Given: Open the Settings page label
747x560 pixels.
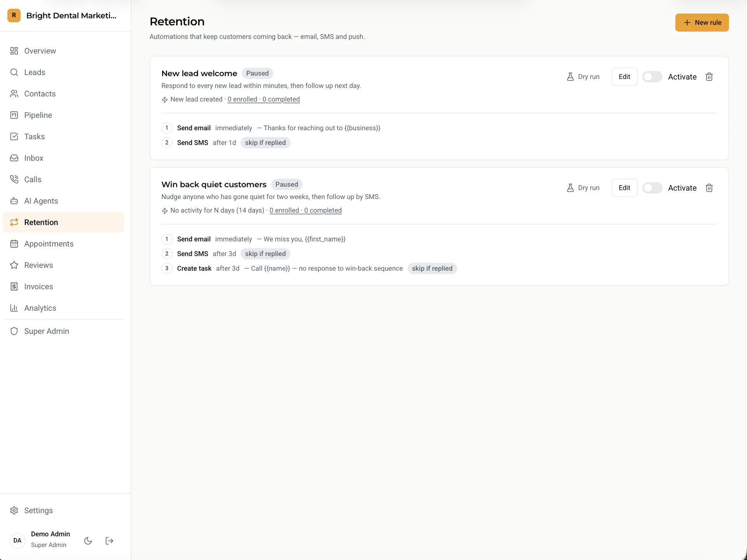Looking at the screenshot, I should click(x=39, y=511).
